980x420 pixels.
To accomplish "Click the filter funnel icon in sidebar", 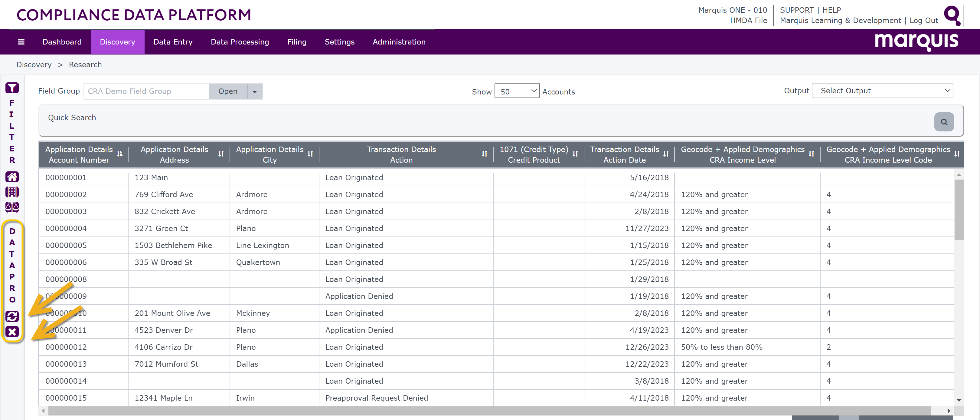I will tap(12, 88).
